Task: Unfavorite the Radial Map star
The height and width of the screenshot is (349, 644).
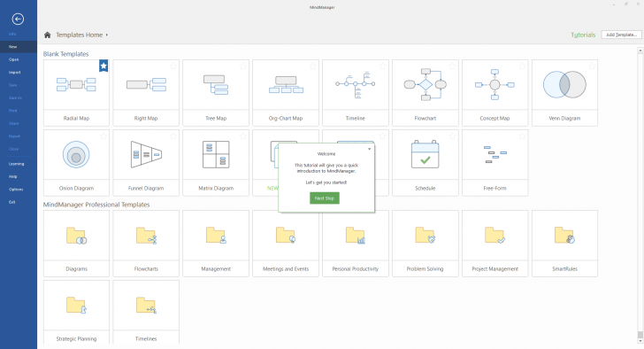Action: tap(103, 66)
